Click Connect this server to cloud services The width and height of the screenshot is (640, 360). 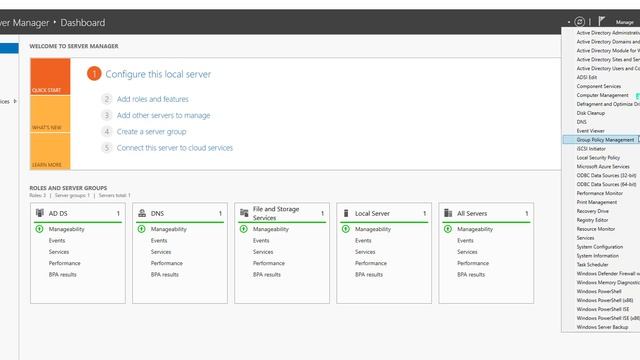click(x=175, y=148)
